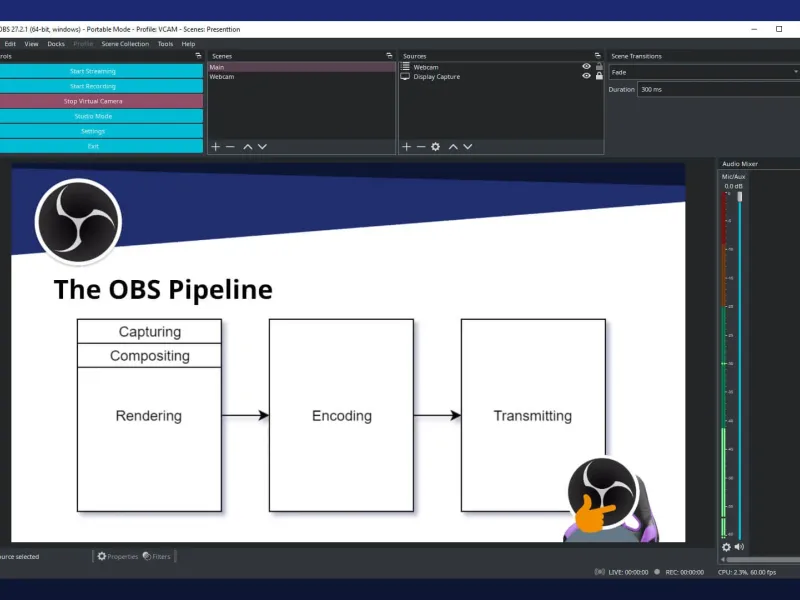This screenshot has width=800, height=600.
Task: Click the REC: 00:00:00 status text
Action: 685,572
